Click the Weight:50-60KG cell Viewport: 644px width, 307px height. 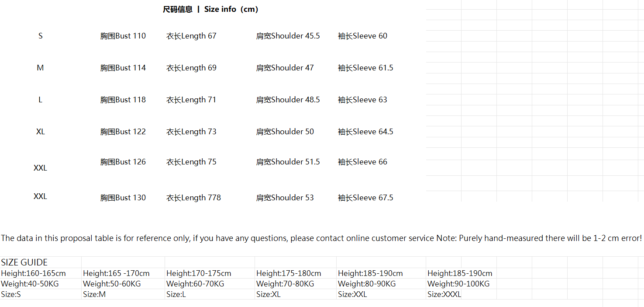[x=112, y=284]
